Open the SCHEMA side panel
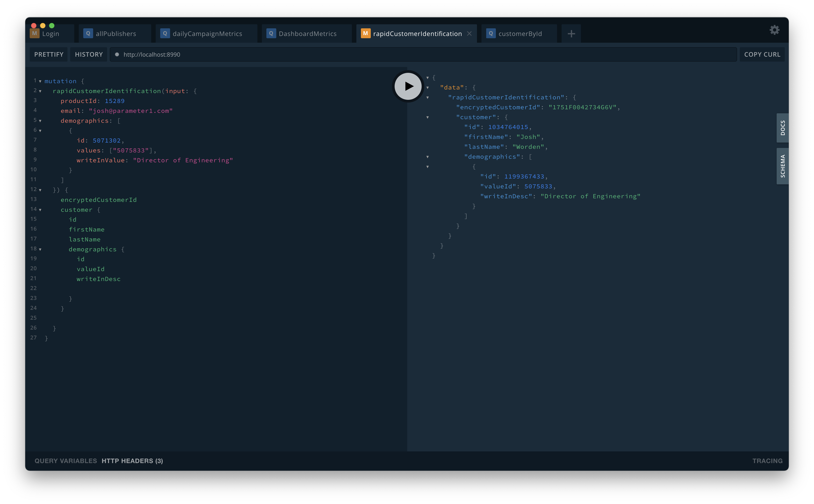The height and width of the screenshot is (504, 814). pos(782,166)
